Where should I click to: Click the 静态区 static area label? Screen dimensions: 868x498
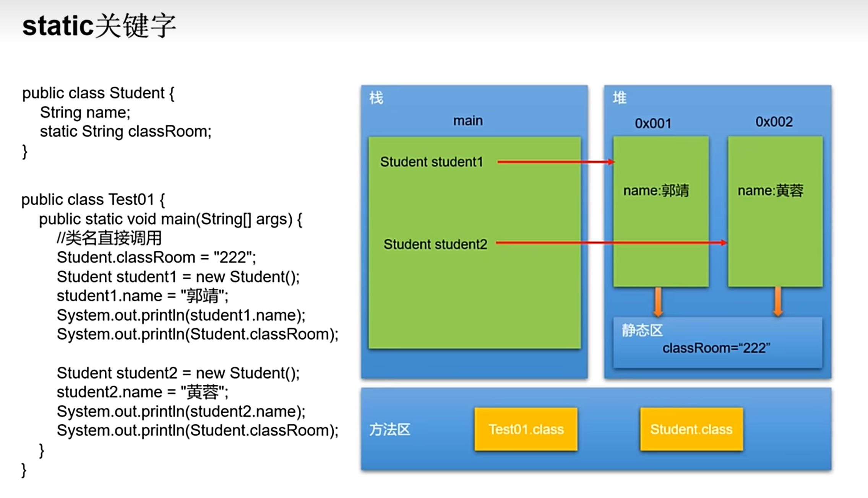click(x=642, y=330)
